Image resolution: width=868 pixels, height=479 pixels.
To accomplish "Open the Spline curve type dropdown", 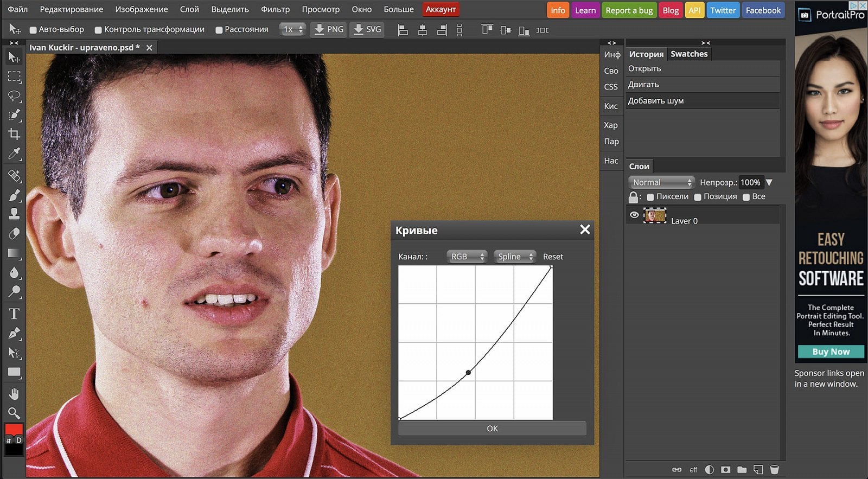I will 515,257.
